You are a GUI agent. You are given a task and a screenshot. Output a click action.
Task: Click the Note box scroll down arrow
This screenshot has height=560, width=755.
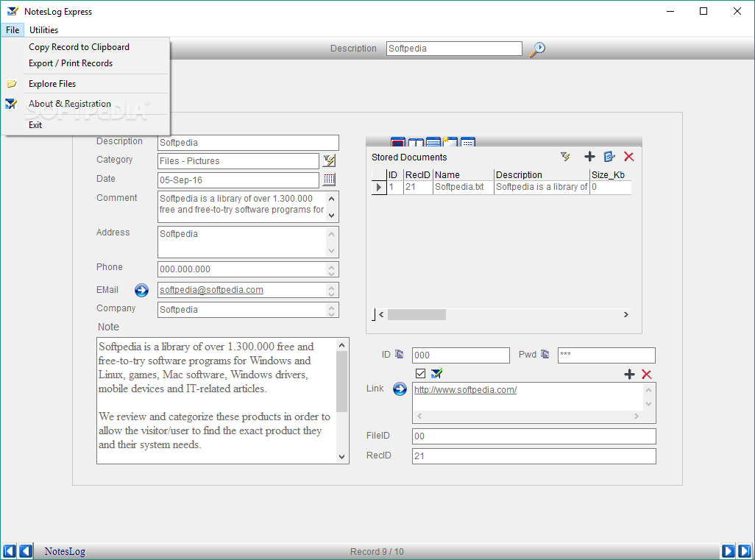(x=342, y=456)
